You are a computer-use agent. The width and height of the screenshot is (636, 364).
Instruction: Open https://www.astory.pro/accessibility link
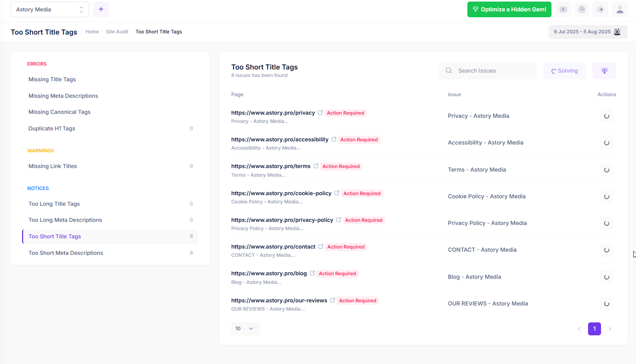point(280,139)
